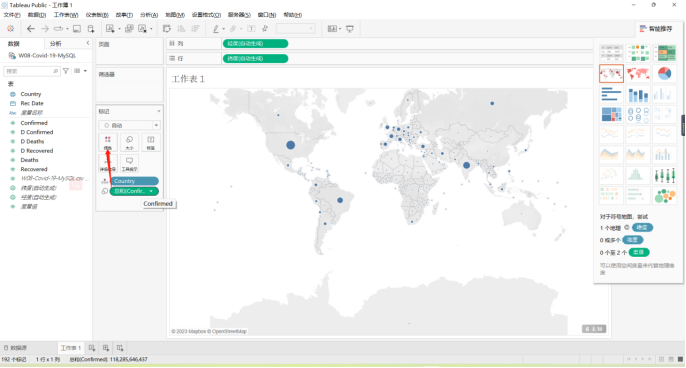Click the redo forward arrow in toolbar

[45, 29]
